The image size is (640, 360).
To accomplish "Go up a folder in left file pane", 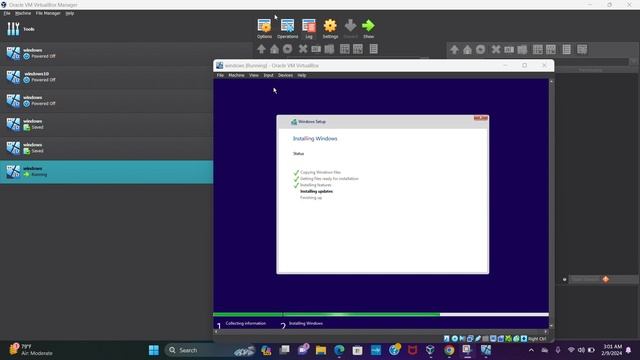I will click(x=261, y=49).
